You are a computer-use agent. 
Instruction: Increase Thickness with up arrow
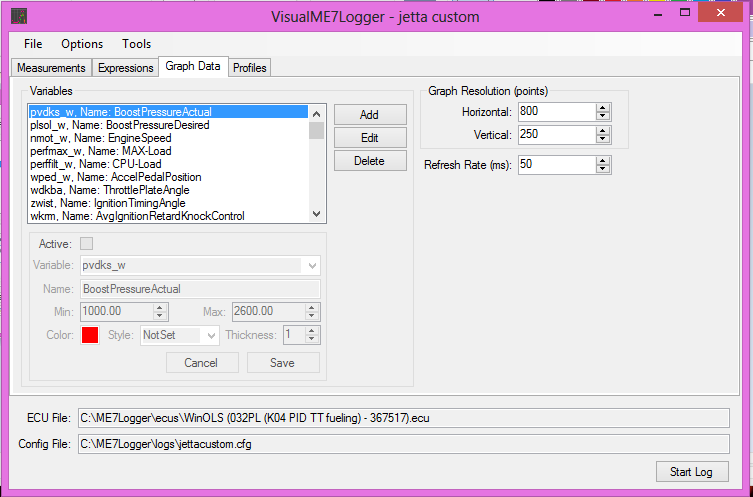click(x=312, y=331)
